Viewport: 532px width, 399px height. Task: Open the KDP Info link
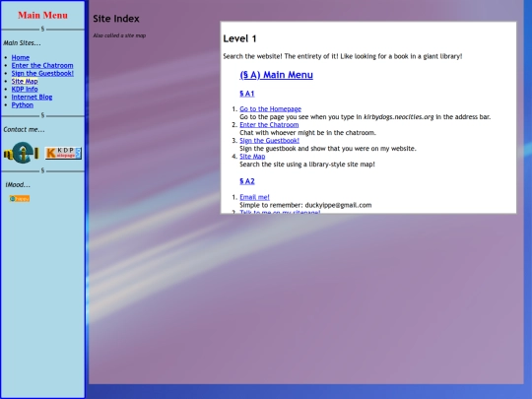coord(25,90)
